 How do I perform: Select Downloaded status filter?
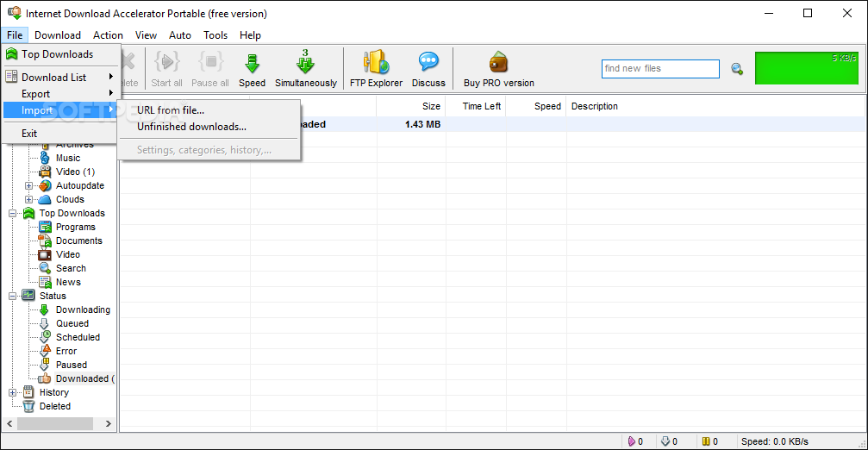(x=84, y=379)
